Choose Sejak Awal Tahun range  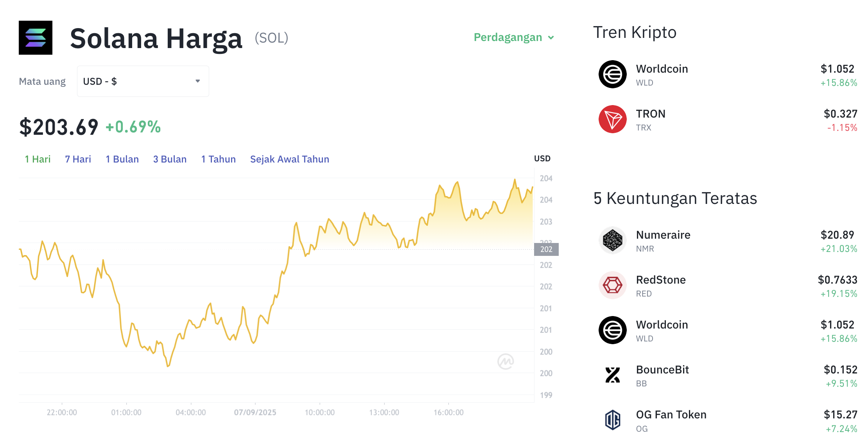tap(289, 159)
